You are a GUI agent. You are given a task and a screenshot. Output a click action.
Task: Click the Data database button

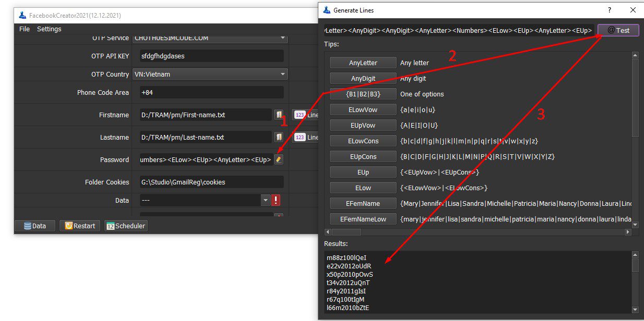[34, 226]
